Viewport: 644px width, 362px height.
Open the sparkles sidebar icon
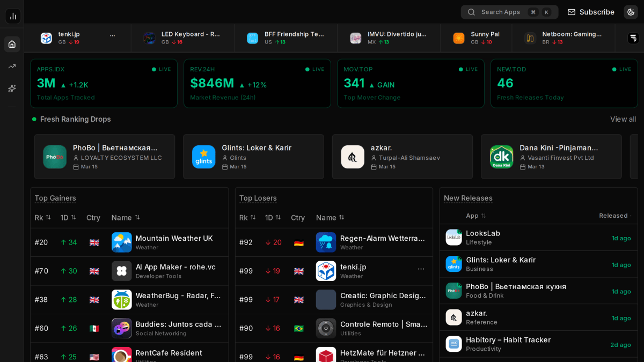[12, 88]
